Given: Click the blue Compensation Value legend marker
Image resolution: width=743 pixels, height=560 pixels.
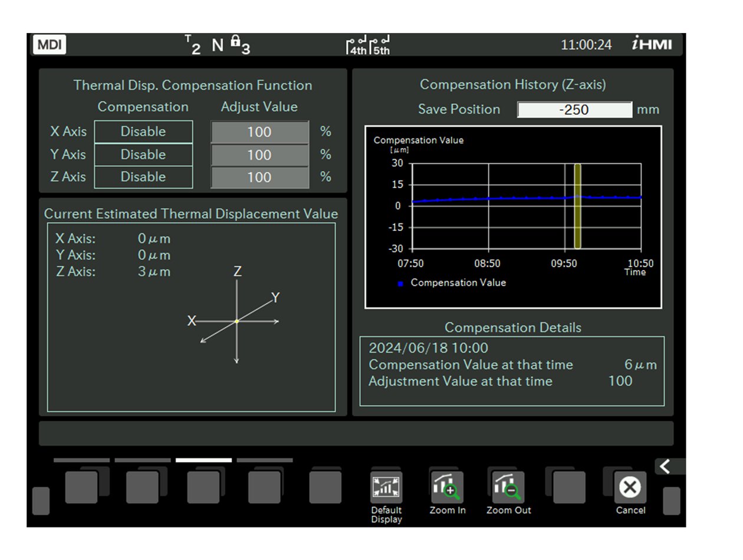Looking at the screenshot, I should click(x=400, y=283).
